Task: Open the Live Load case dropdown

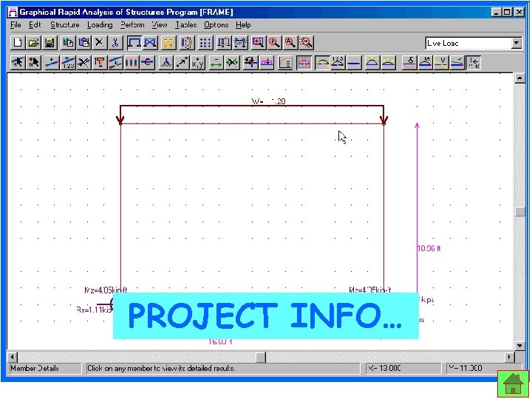Action: coord(516,43)
